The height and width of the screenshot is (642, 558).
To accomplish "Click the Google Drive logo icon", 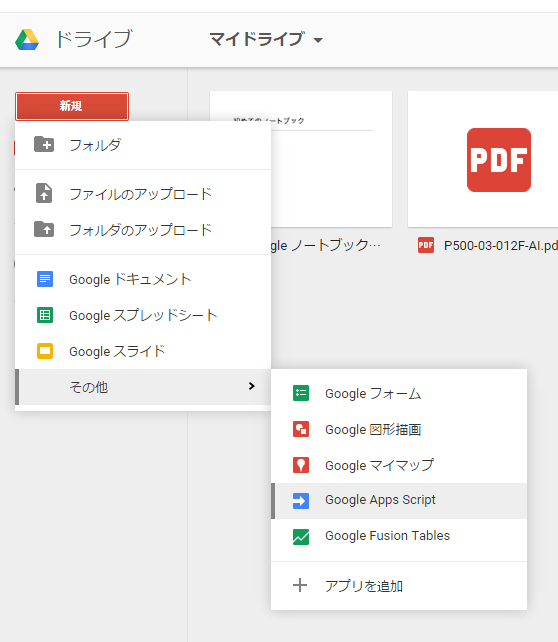I will tap(27, 40).
